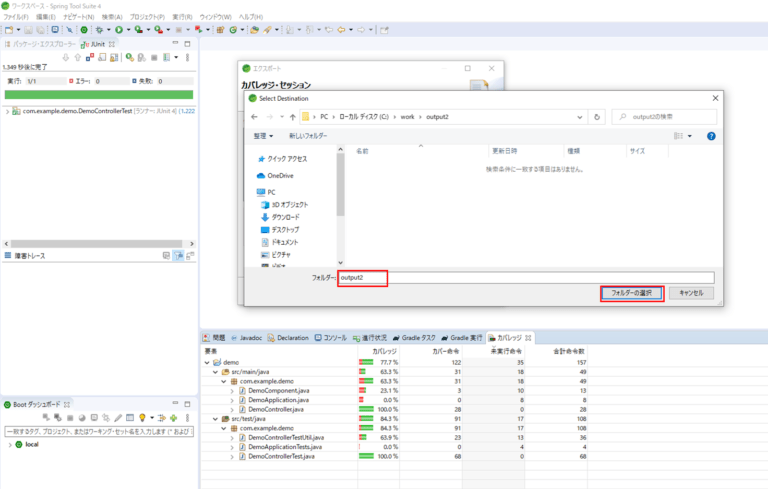This screenshot has width=768, height=489.
Task: Select OneDrive in the navigation pane
Action: [x=280, y=175]
